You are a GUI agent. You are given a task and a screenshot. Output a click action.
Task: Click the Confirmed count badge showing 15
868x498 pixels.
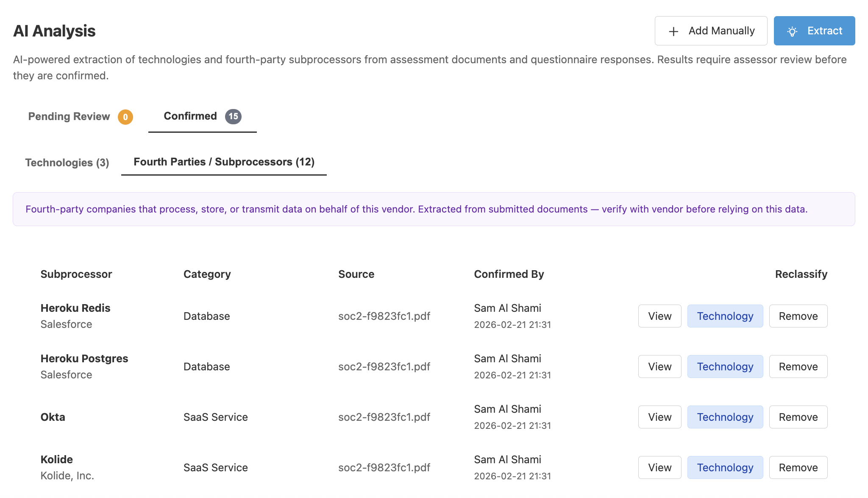pos(233,117)
